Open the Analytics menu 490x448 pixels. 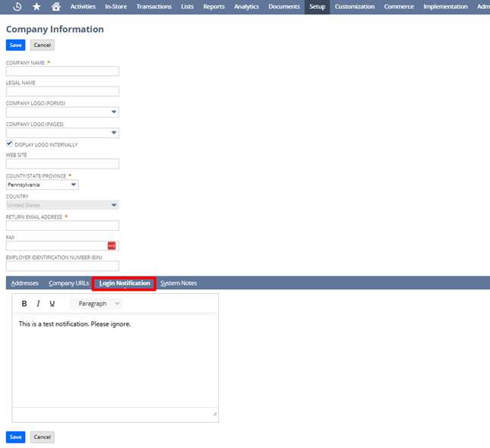247,7
